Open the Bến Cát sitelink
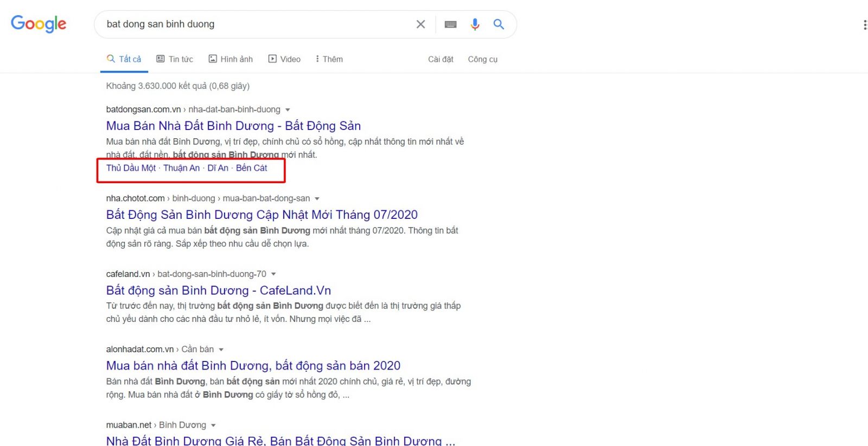 pos(251,168)
